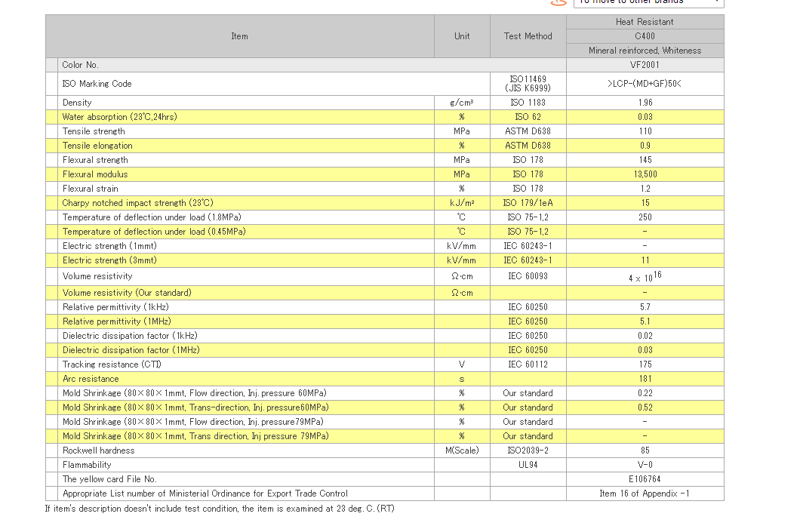Click the 'ISO 1183' test method cell
The height and width of the screenshot is (532, 800).
click(528, 103)
